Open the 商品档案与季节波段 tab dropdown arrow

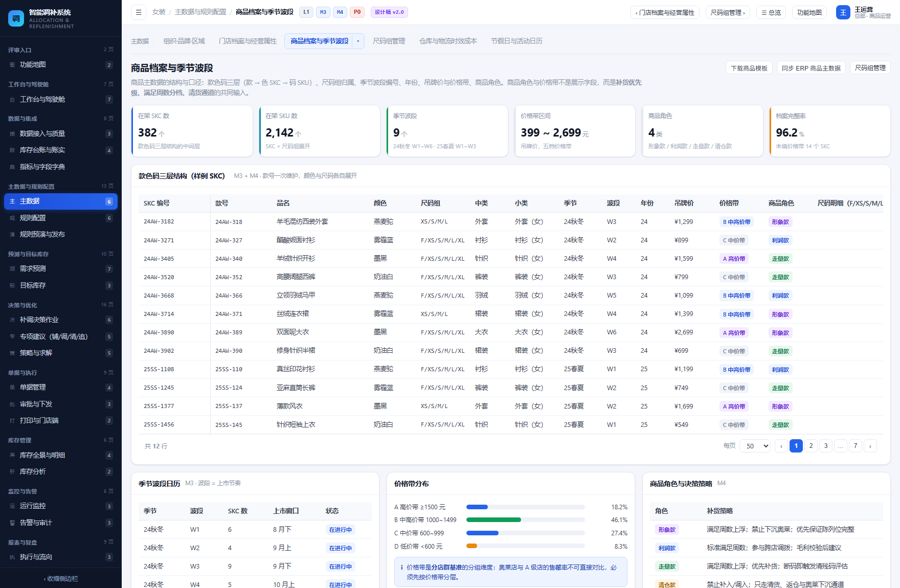[x=358, y=41]
